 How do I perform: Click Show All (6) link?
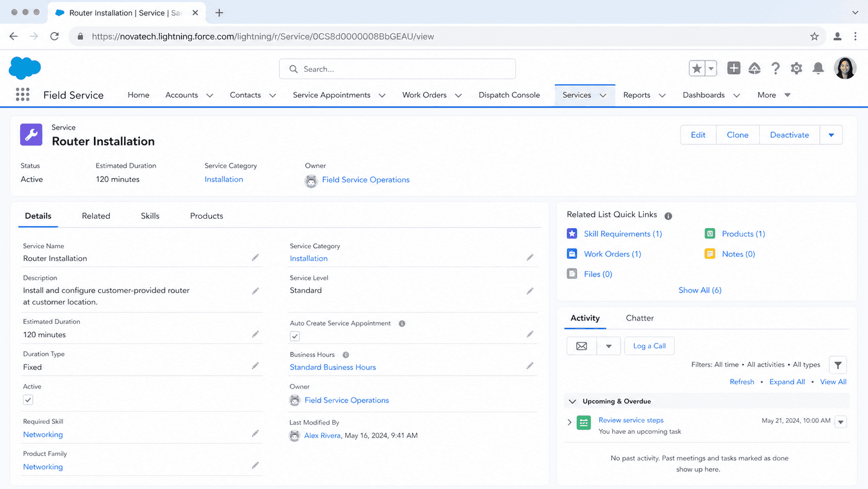[700, 290]
